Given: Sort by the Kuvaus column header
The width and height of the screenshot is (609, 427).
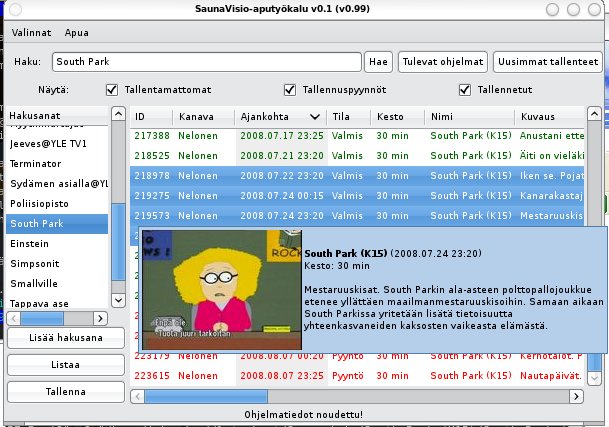Looking at the screenshot, I should coord(550,117).
